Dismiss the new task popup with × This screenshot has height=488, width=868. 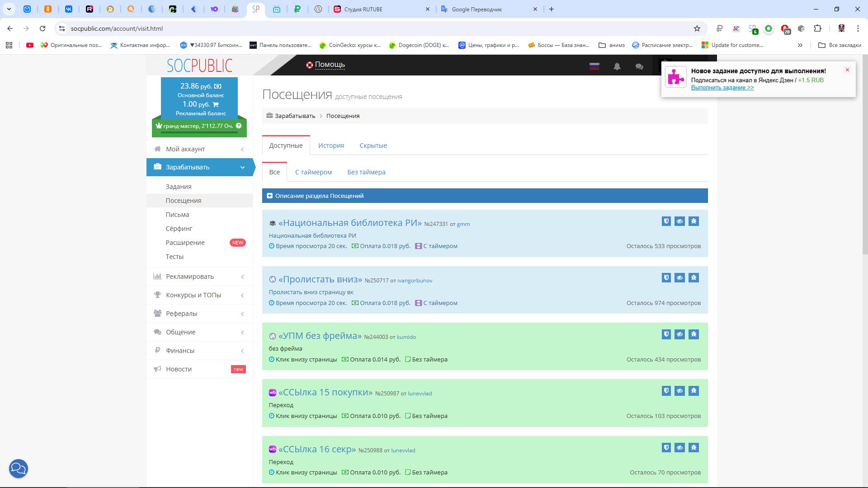coord(847,70)
